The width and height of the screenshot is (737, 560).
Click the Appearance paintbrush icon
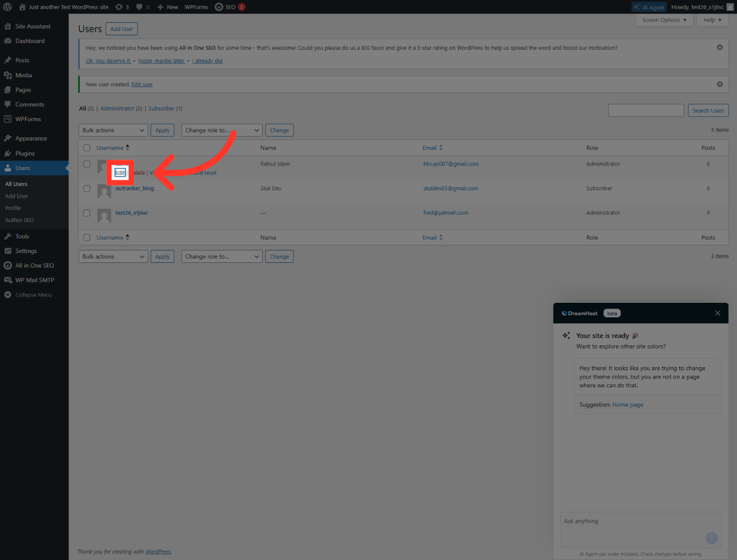point(8,138)
